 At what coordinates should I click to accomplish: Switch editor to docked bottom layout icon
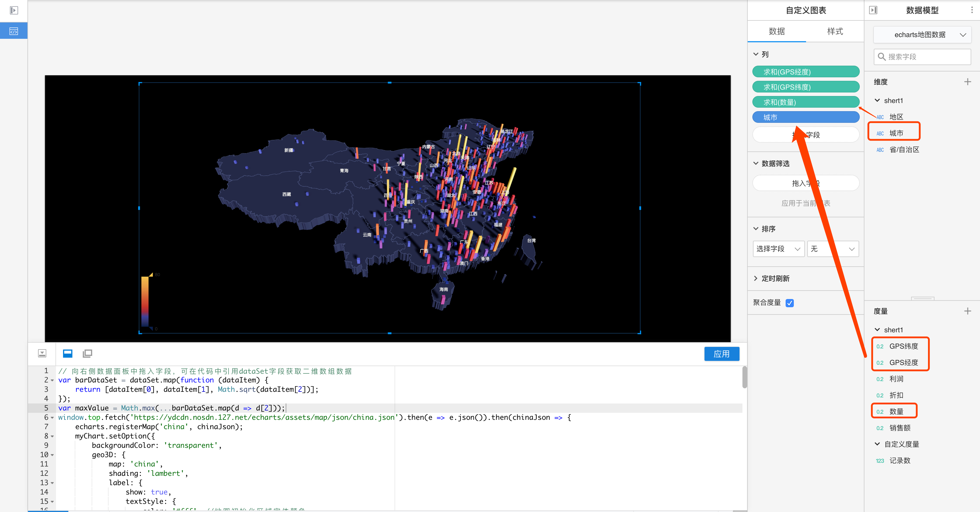click(68, 353)
